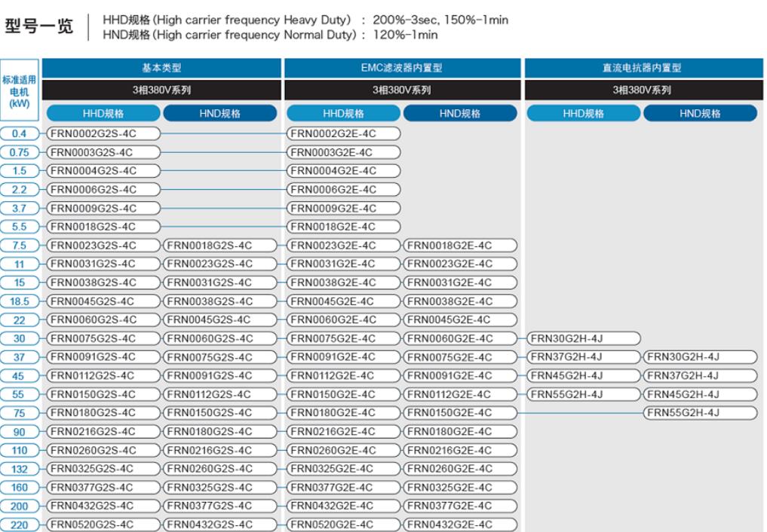
Task: Click the HND规格 pill under 基本类型
Action: tap(219, 113)
